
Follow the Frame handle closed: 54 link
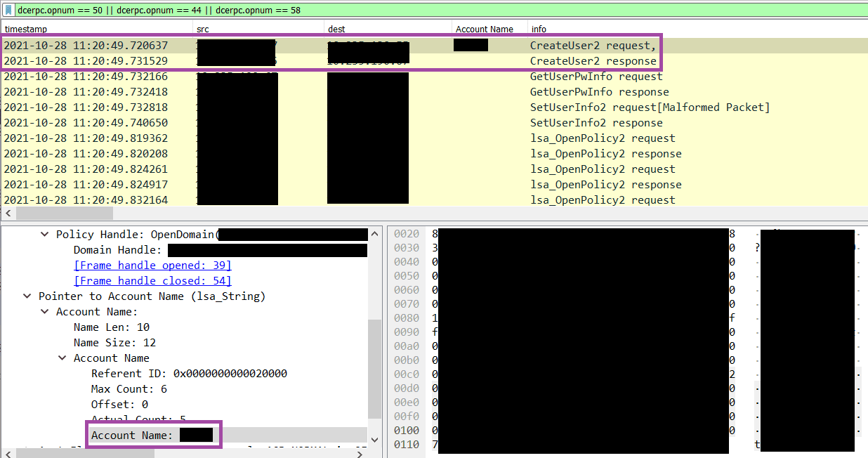coord(152,280)
